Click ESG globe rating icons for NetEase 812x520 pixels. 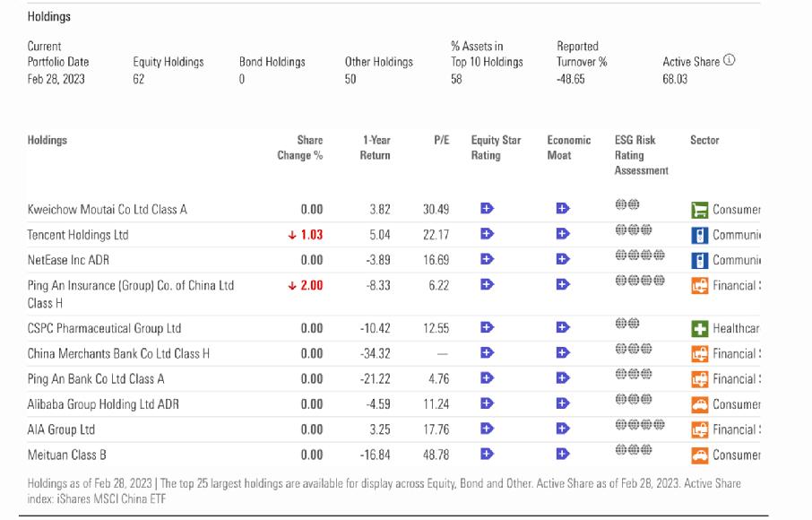click(x=640, y=256)
